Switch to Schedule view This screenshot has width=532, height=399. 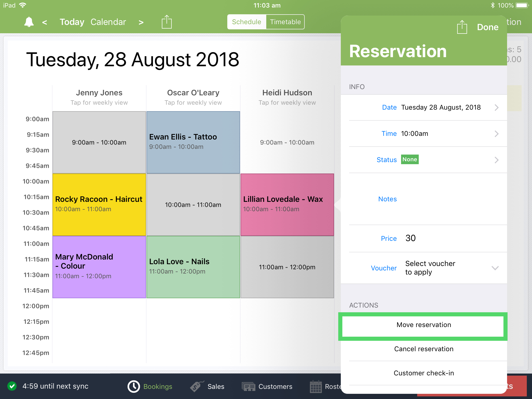[246, 22]
